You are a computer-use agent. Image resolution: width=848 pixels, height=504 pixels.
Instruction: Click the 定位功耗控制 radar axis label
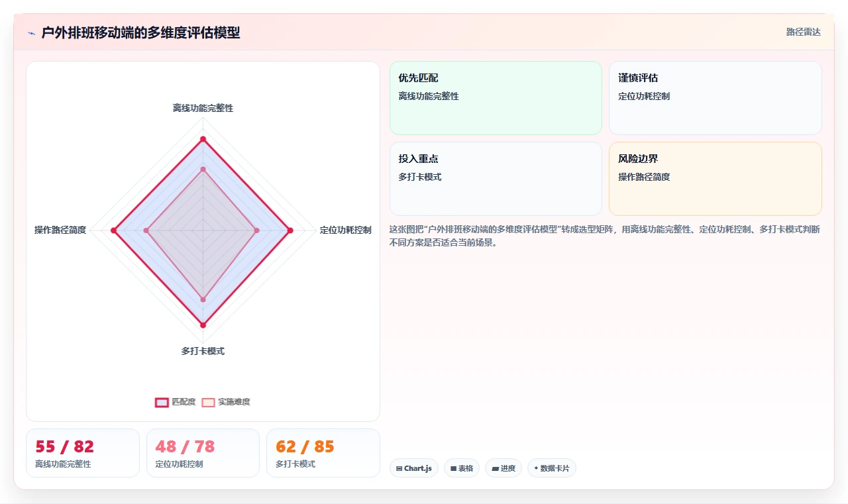coord(345,230)
